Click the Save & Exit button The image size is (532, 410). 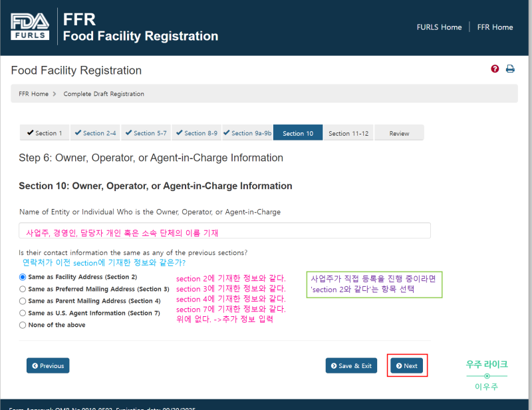pyautogui.click(x=351, y=365)
